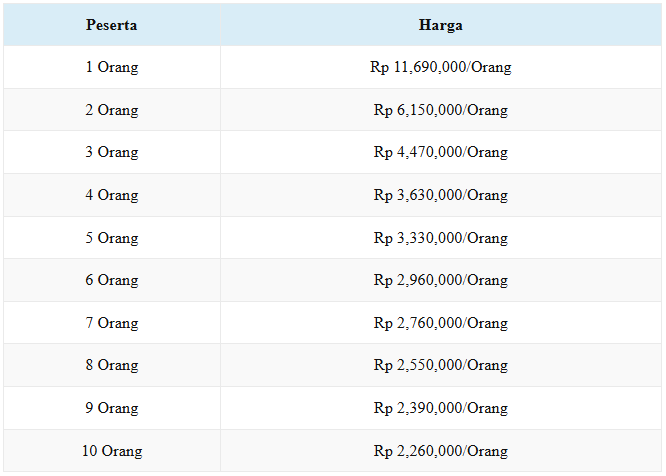
Task: Click the Rp 4,470,000/Orang price
Action: 441,153
